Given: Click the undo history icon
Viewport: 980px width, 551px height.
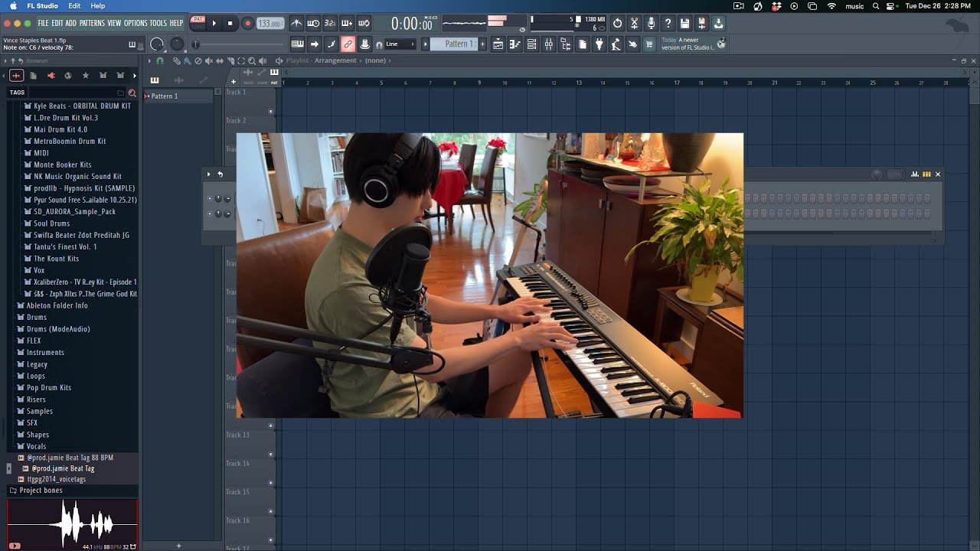Looking at the screenshot, I should [x=618, y=24].
